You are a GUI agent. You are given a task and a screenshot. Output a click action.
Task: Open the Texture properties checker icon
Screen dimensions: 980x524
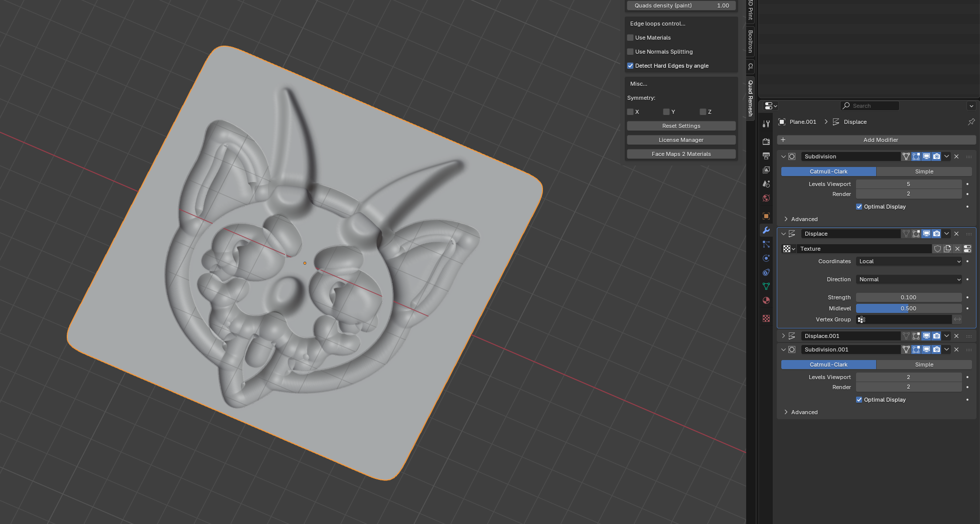(766, 318)
